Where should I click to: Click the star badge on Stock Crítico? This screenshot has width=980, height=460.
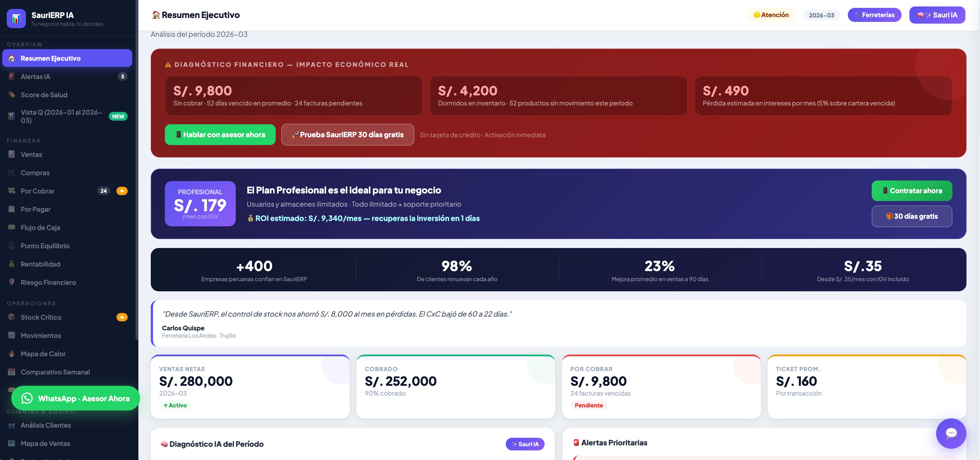coord(122,317)
